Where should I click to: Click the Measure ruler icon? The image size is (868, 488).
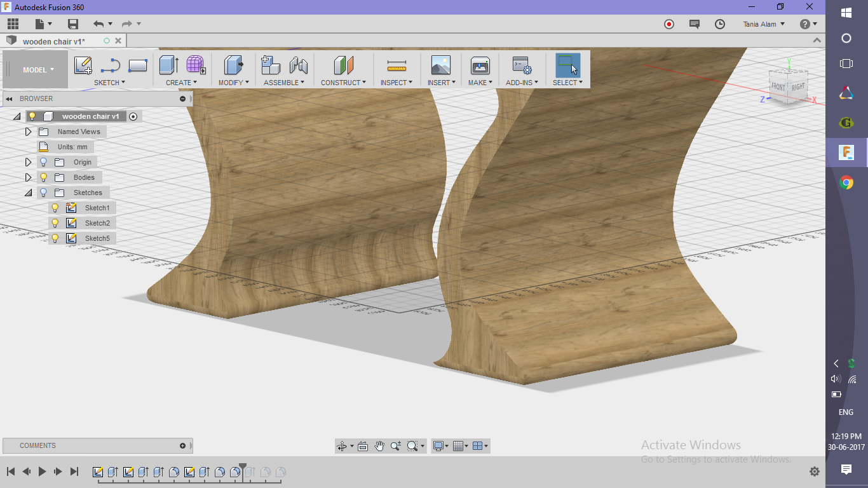[397, 65]
